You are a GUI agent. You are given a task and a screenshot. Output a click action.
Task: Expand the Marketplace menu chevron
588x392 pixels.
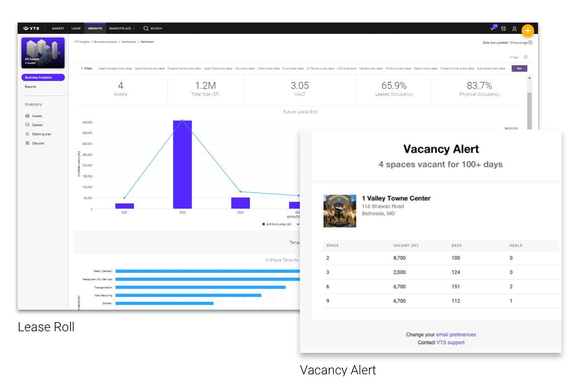[x=134, y=28]
